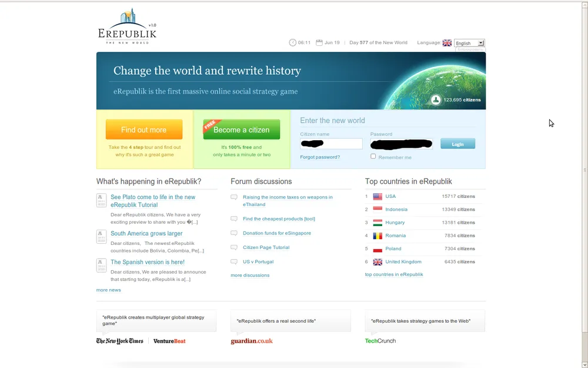Click the VentureBeat logo

click(169, 341)
